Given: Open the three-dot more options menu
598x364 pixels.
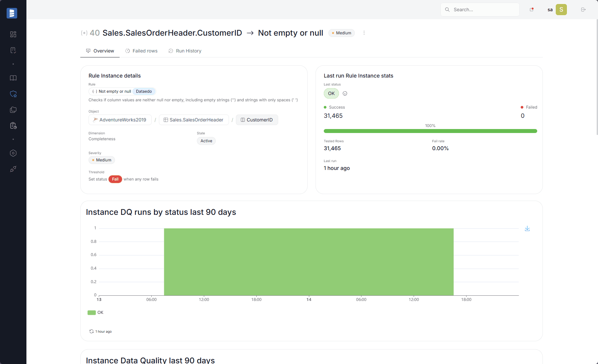Looking at the screenshot, I should tap(364, 33).
